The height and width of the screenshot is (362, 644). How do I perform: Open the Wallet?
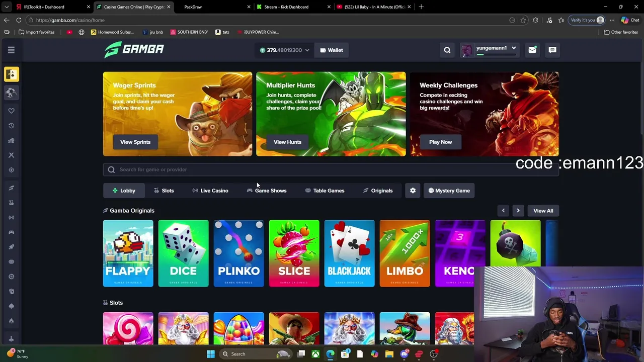click(332, 50)
